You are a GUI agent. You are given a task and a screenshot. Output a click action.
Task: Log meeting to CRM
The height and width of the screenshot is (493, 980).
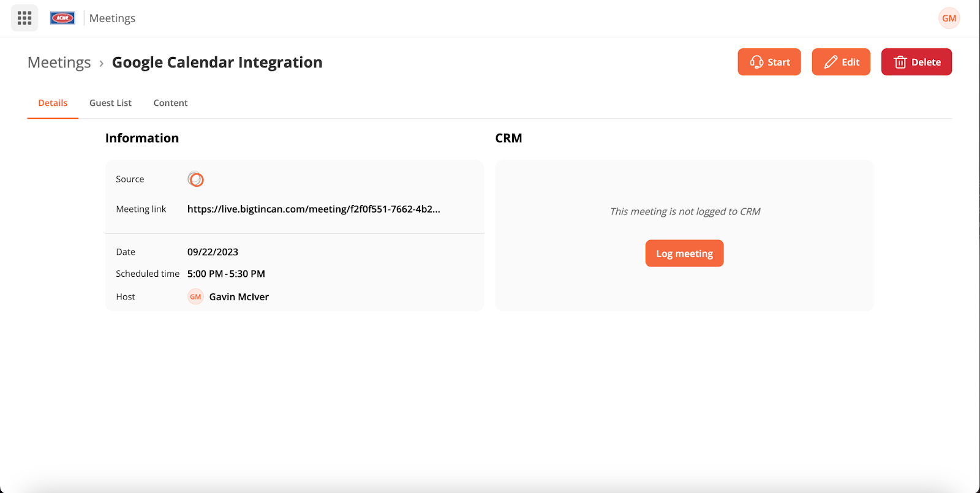(684, 254)
